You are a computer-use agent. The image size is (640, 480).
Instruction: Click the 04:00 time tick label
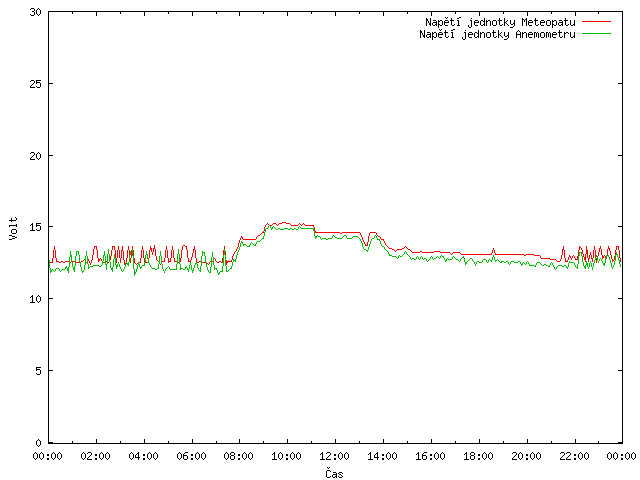click(143, 456)
